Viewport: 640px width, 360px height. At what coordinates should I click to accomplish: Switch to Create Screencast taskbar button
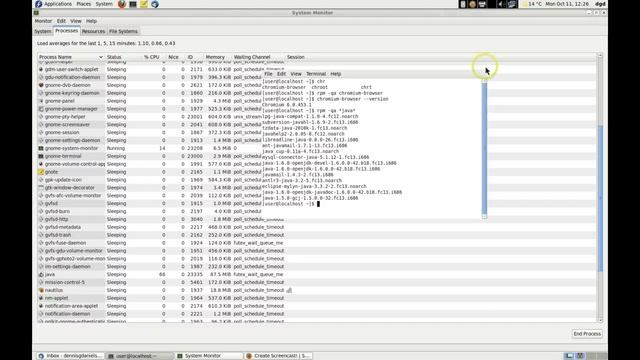click(278, 356)
